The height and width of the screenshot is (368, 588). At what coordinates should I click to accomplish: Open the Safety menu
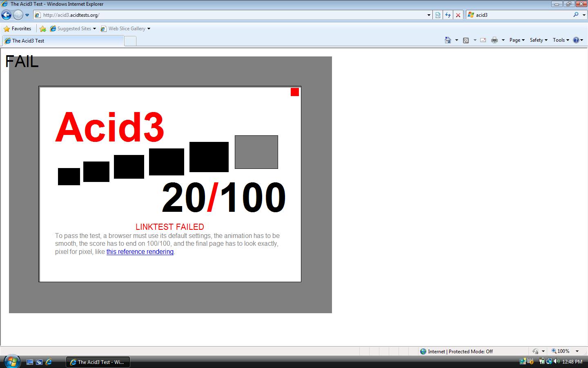pos(539,40)
